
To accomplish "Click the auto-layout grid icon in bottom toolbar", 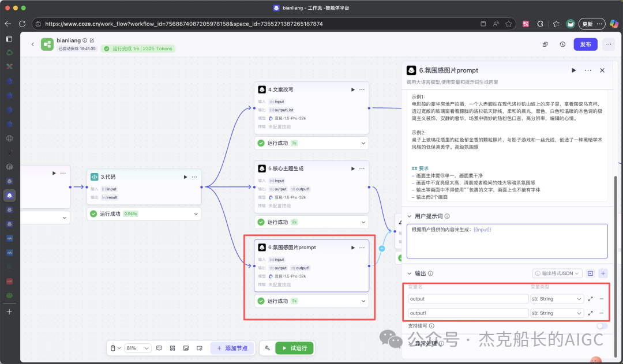I will [x=172, y=348].
